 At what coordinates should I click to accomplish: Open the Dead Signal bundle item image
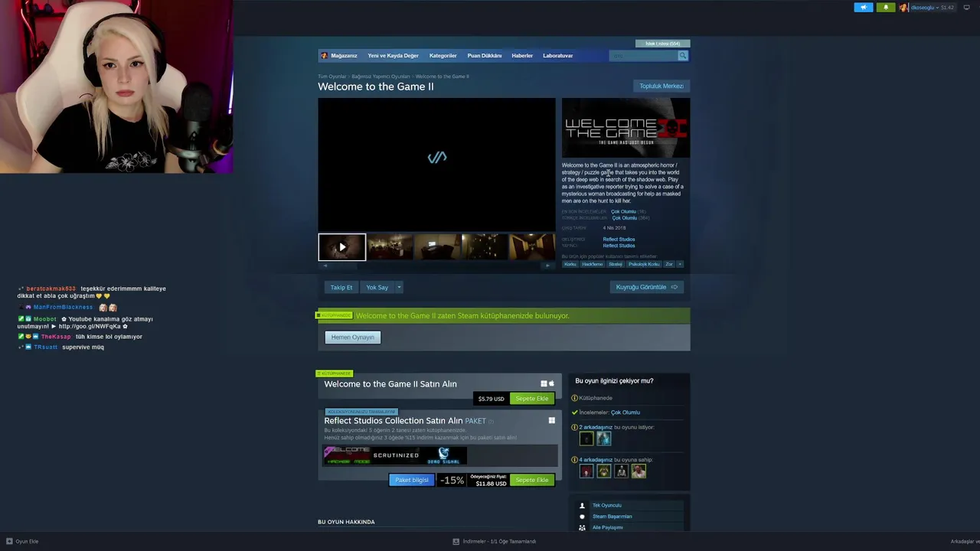443,455
